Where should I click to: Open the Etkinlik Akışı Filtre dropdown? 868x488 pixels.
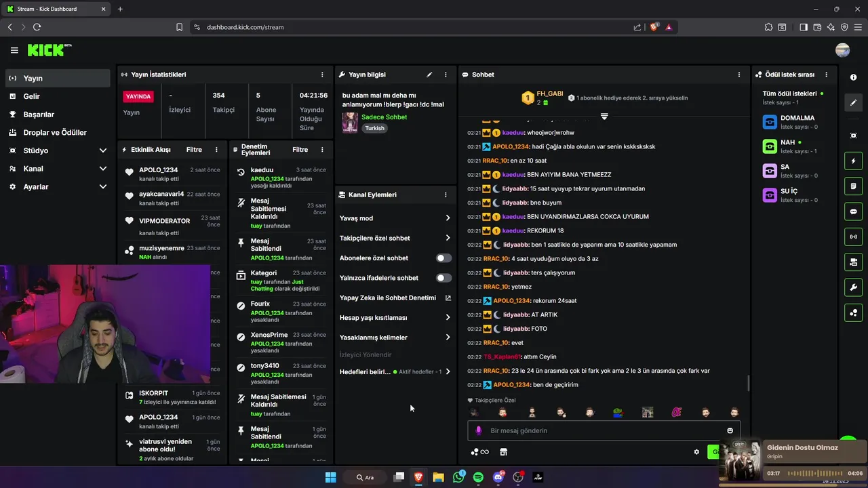[194, 150]
